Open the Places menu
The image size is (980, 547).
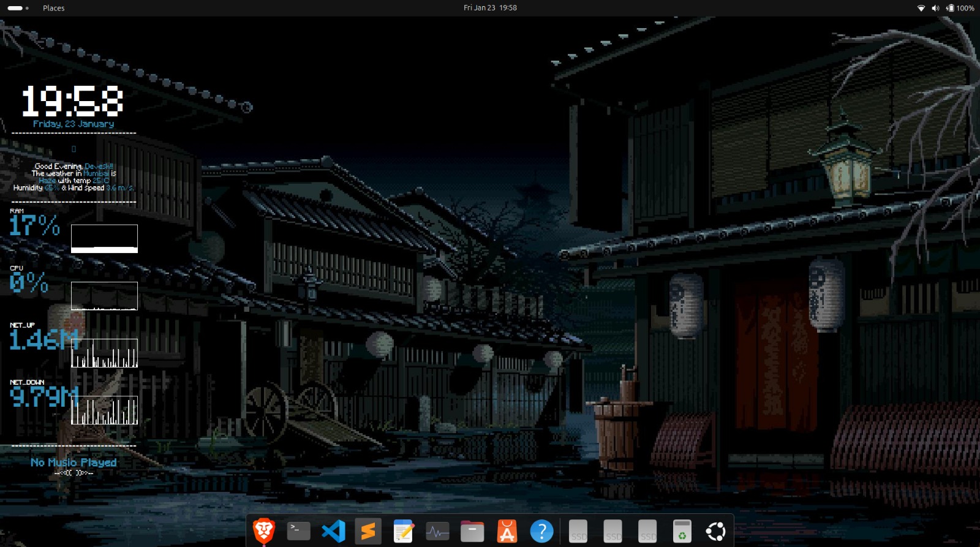[53, 8]
